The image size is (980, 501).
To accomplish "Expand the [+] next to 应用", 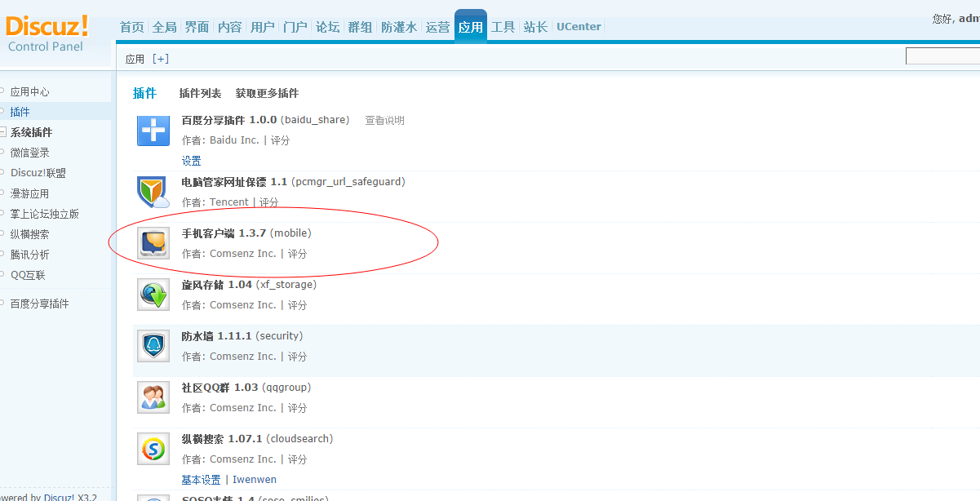I will 161,59.
